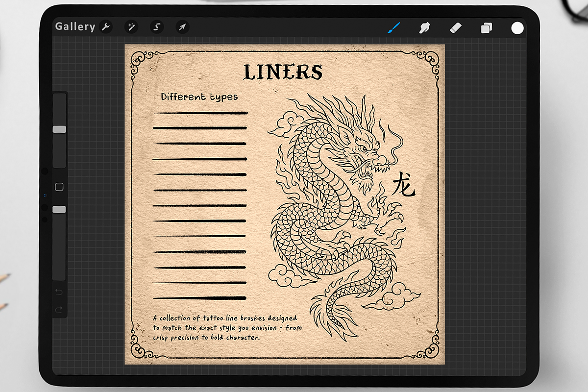Adjust the brush size slider handle
Screen dimensions: 588x392
pyautogui.click(x=59, y=129)
